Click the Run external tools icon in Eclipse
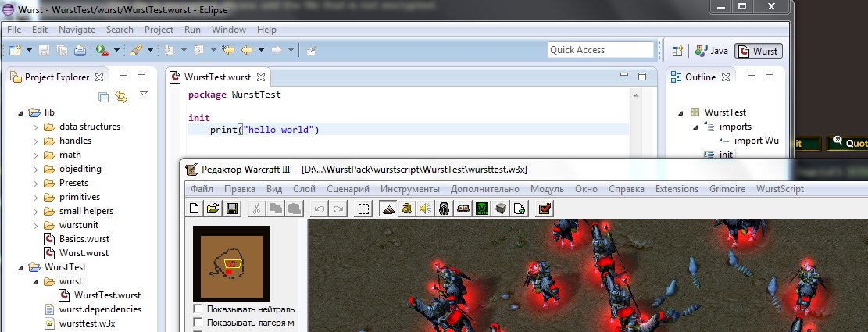The width and height of the screenshot is (868, 332). coord(102,50)
